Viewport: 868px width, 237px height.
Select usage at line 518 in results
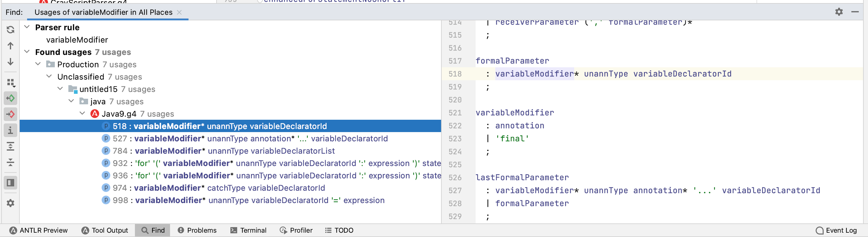[x=230, y=126]
